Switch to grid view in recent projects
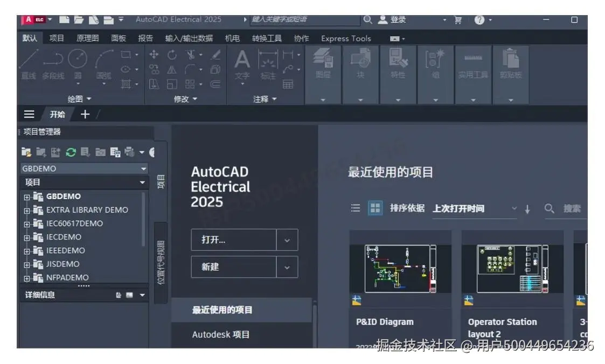The width and height of the screenshot is (605, 364). pyautogui.click(x=375, y=208)
